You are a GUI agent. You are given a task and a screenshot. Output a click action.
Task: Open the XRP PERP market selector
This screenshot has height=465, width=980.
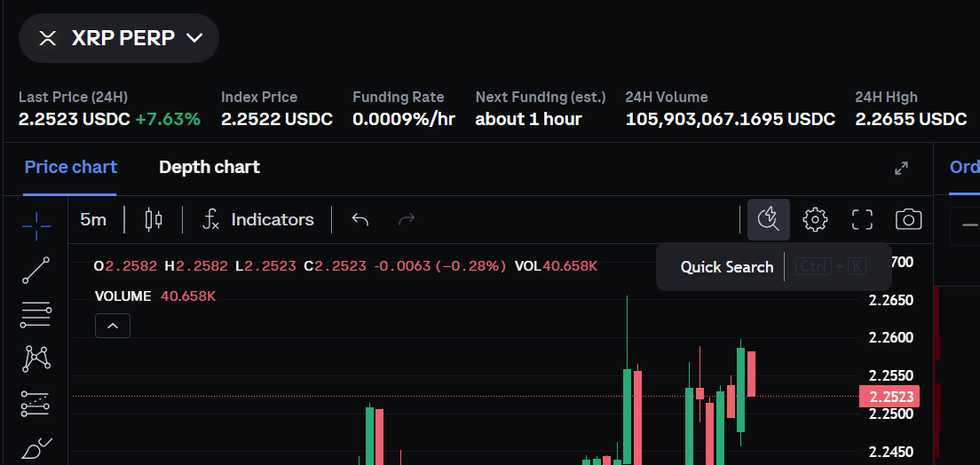[x=119, y=37]
